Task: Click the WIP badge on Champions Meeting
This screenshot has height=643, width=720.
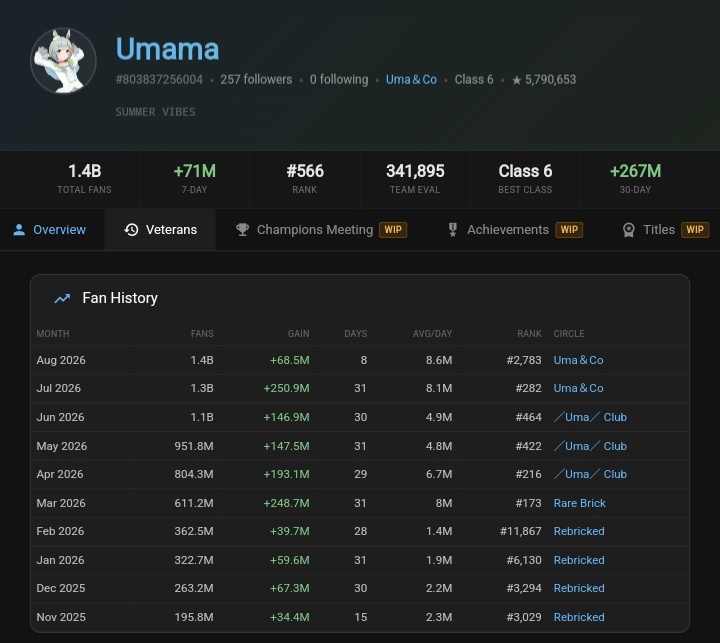Action: click(x=393, y=230)
